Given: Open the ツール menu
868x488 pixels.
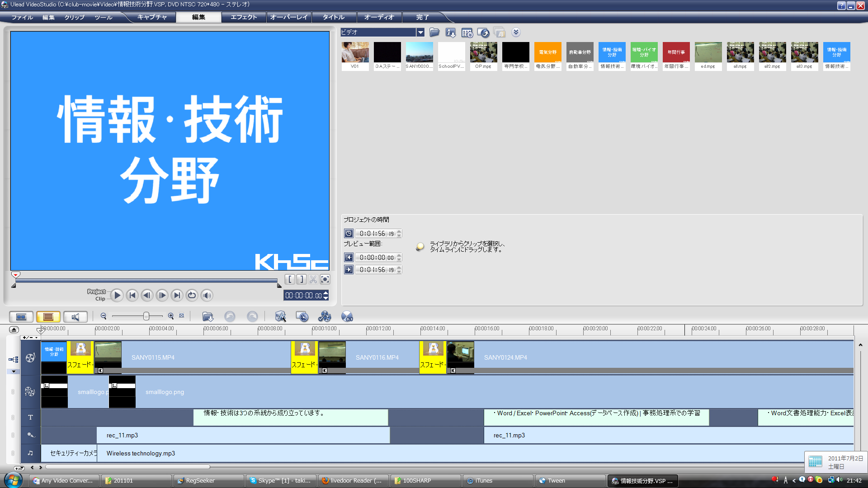Looking at the screenshot, I should (103, 17).
